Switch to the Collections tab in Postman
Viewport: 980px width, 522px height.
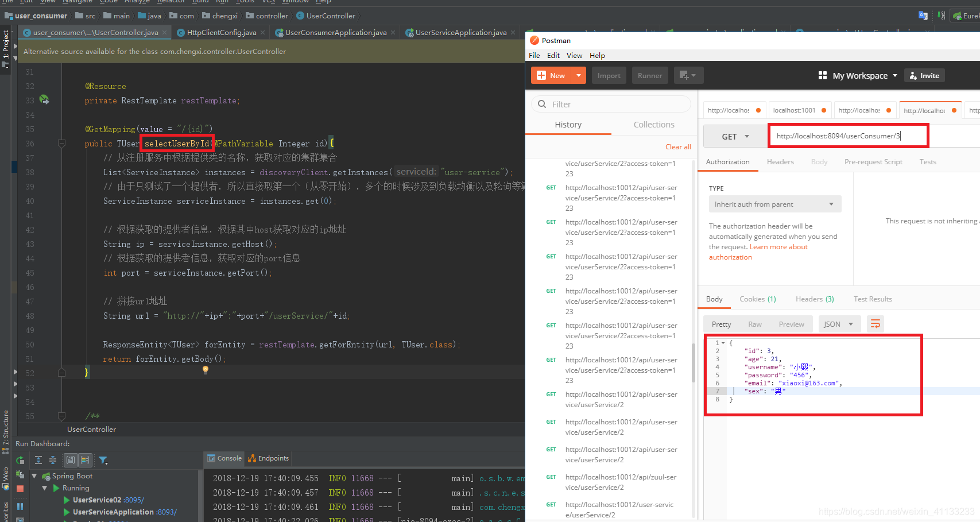tap(654, 125)
